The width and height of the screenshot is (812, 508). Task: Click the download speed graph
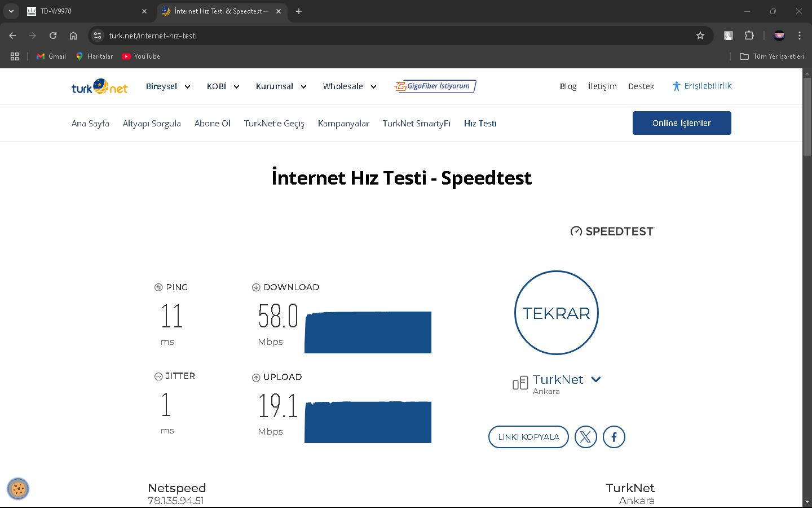[x=368, y=332]
